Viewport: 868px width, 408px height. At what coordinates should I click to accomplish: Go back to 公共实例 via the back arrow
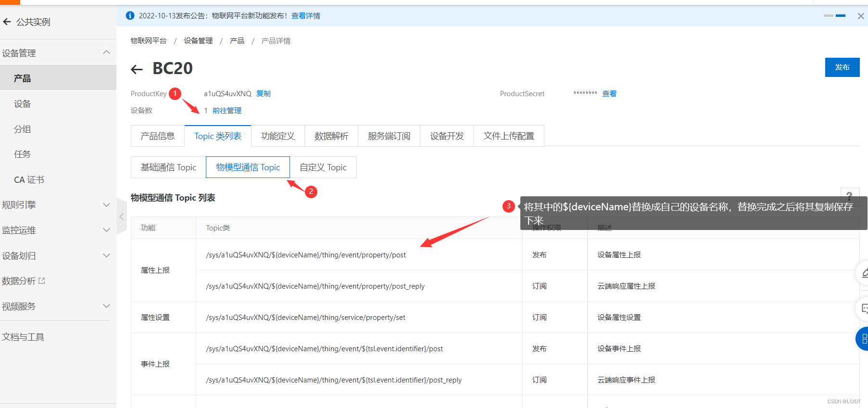point(7,22)
